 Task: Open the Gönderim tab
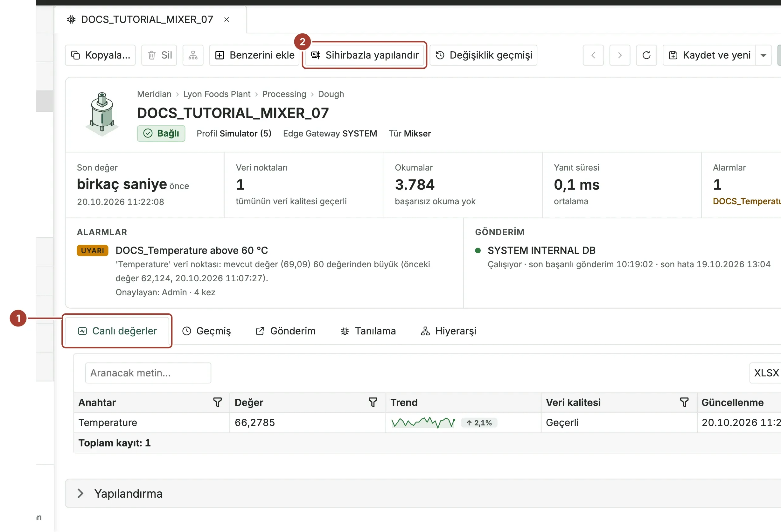coord(285,331)
